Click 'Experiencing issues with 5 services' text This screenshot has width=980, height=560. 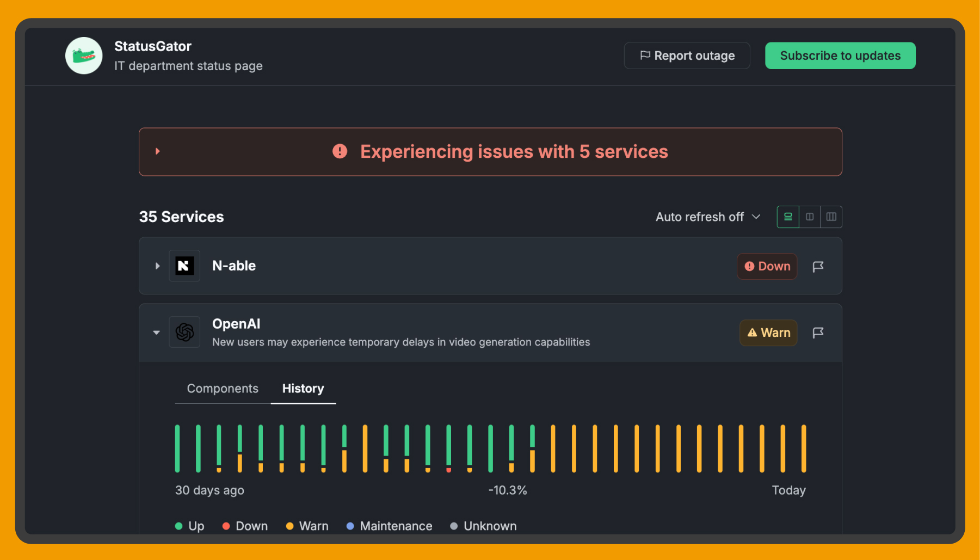pos(514,151)
